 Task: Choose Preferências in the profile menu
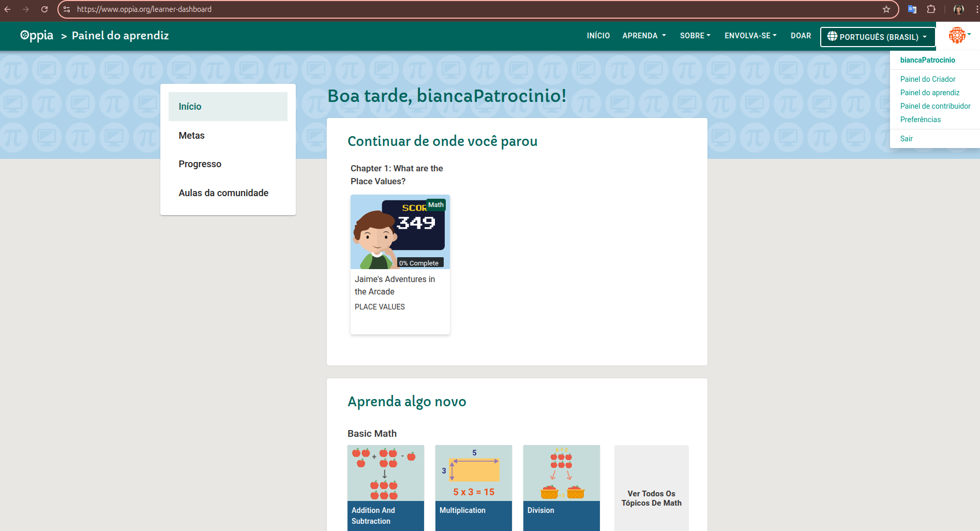tap(921, 120)
